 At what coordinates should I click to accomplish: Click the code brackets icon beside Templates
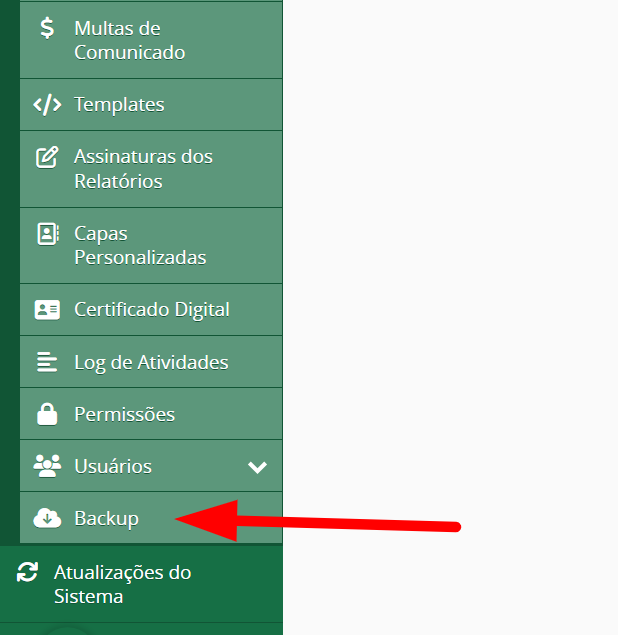(x=47, y=105)
